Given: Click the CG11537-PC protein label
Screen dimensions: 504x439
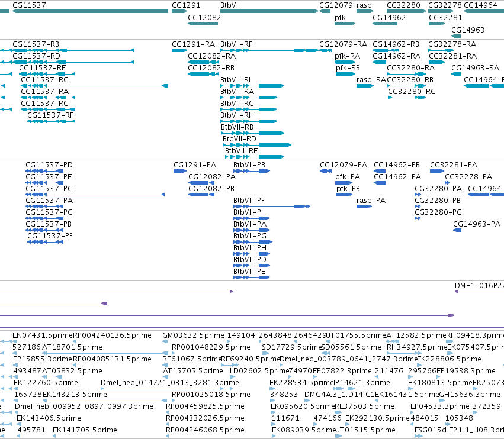Looking at the screenshot, I should (49, 189).
